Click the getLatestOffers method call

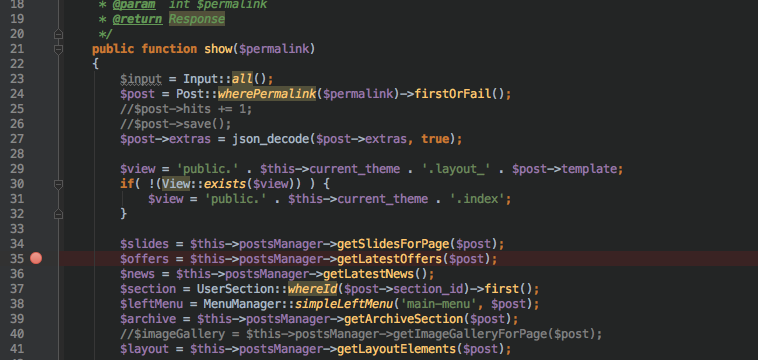click(x=389, y=259)
